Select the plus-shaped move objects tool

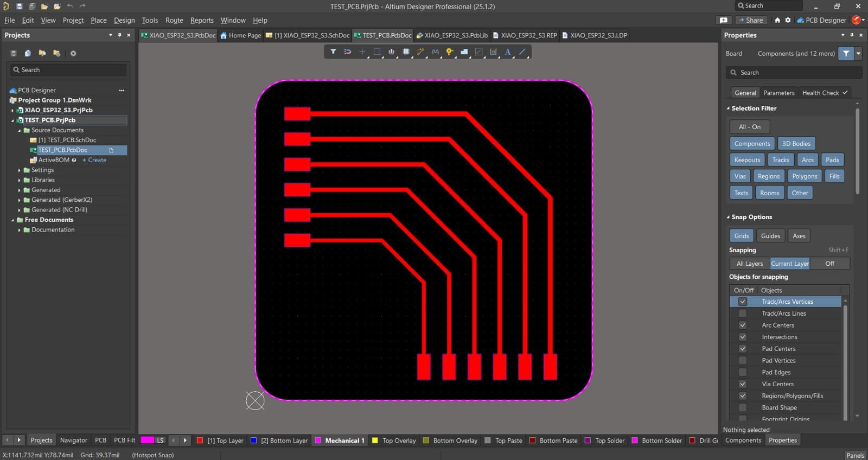pyautogui.click(x=362, y=52)
